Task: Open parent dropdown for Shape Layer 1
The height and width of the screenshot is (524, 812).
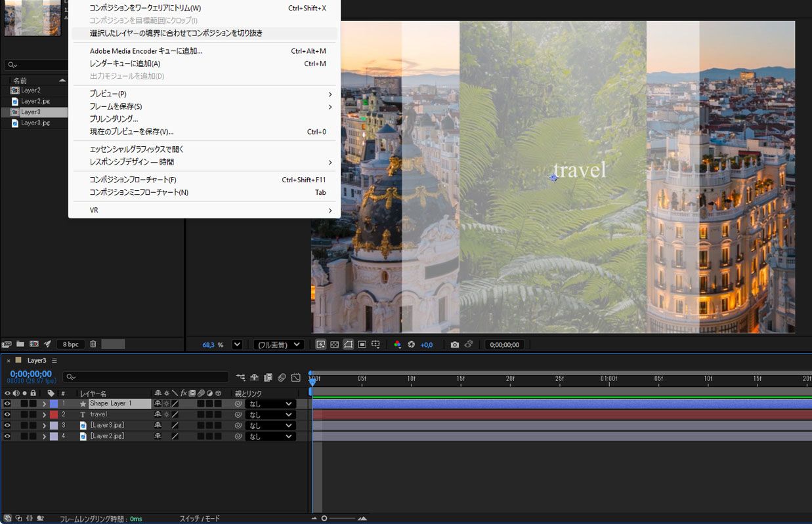Action: [x=270, y=404]
